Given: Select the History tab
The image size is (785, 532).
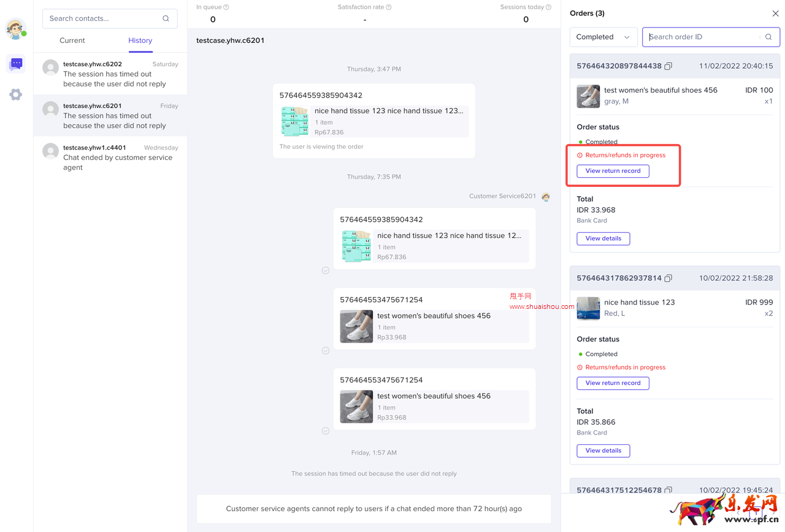Looking at the screenshot, I should (140, 40).
